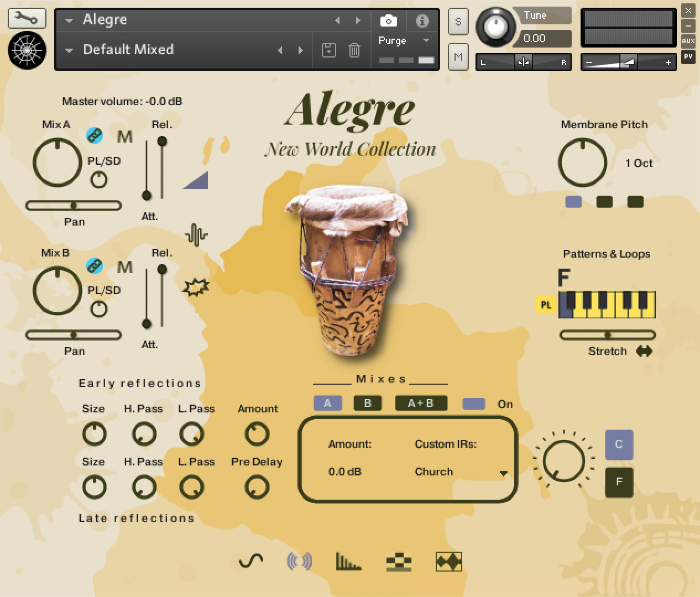700x597 pixels.
Task: Click the Stretch slider
Action: pos(607,335)
